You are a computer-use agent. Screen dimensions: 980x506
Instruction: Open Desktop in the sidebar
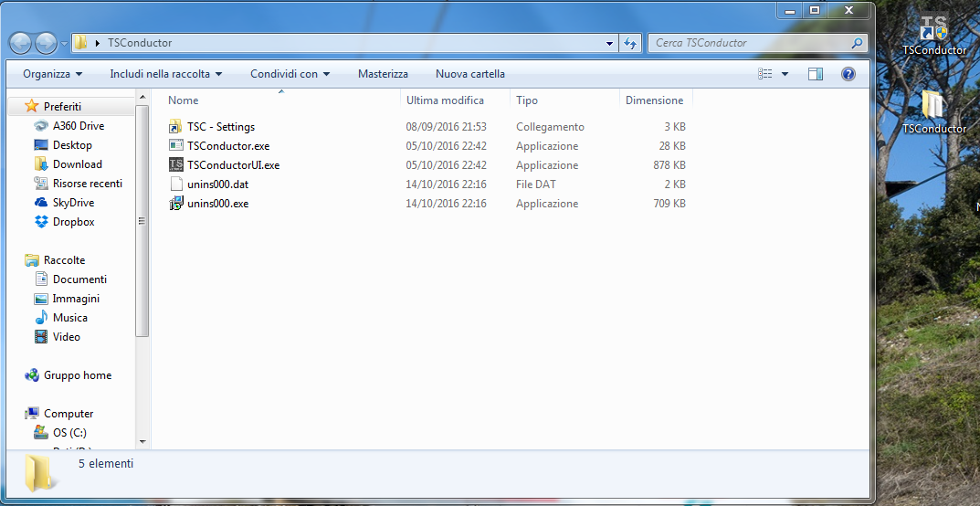(x=72, y=145)
